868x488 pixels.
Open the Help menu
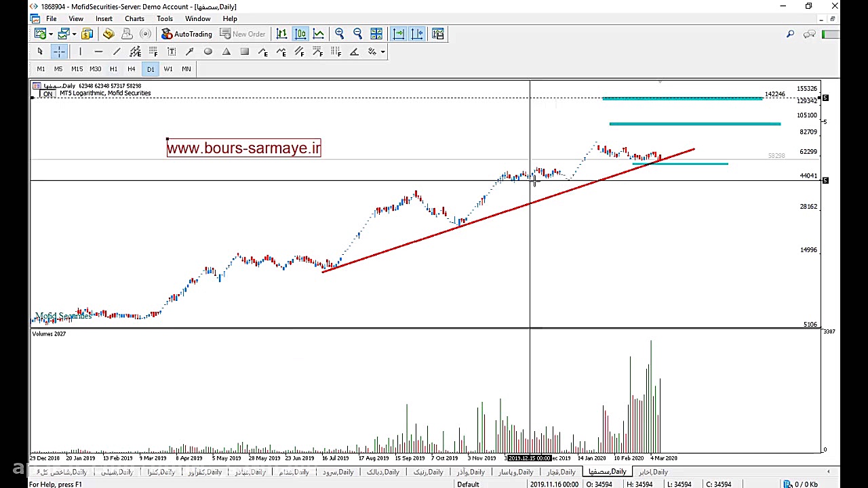pyautogui.click(x=230, y=18)
